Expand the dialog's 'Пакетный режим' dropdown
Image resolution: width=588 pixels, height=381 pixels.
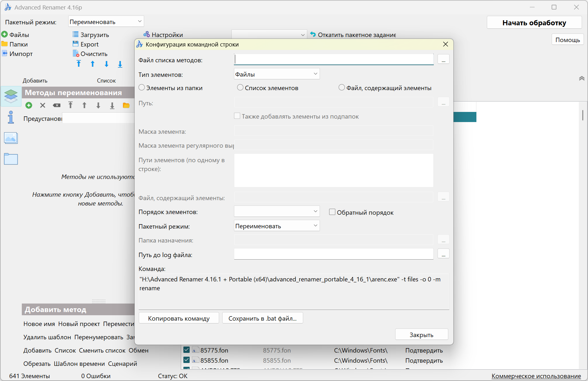pyautogui.click(x=277, y=226)
